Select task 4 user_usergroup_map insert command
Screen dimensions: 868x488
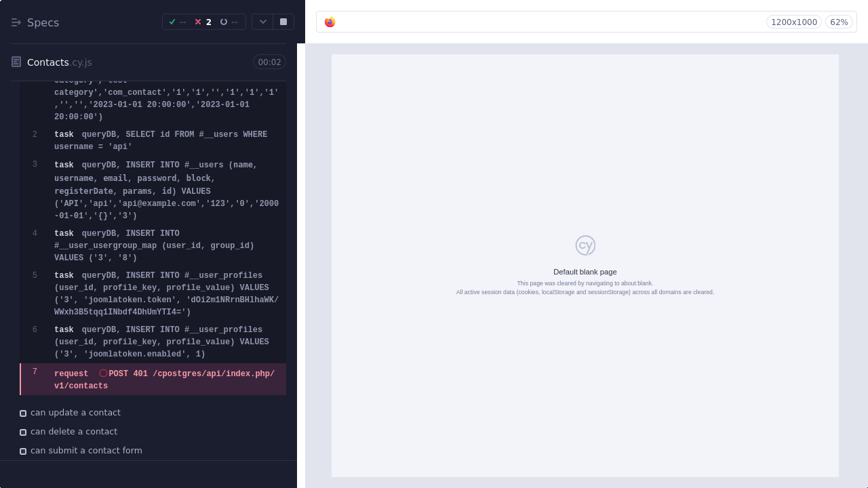tap(153, 245)
